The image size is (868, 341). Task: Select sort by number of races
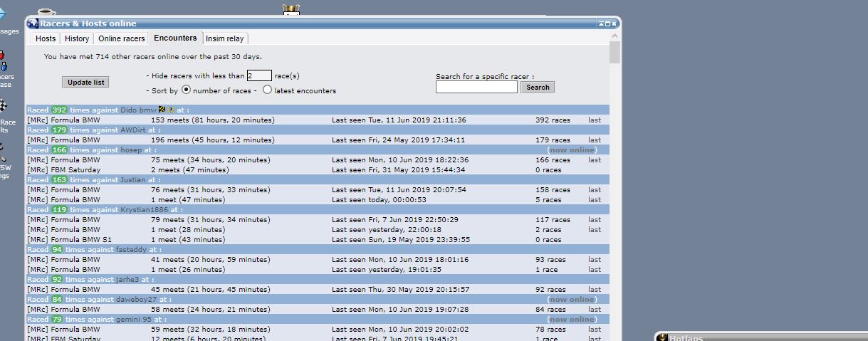point(187,90)
